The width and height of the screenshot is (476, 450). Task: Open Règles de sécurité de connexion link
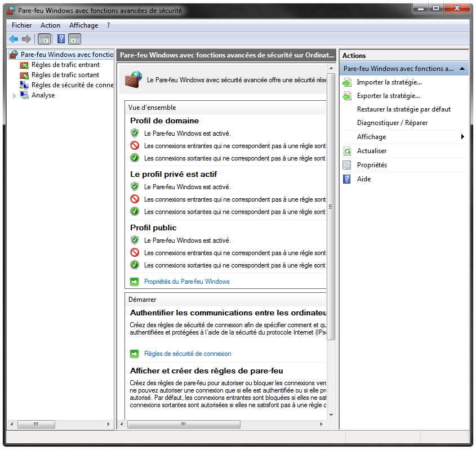coord(188,354)
